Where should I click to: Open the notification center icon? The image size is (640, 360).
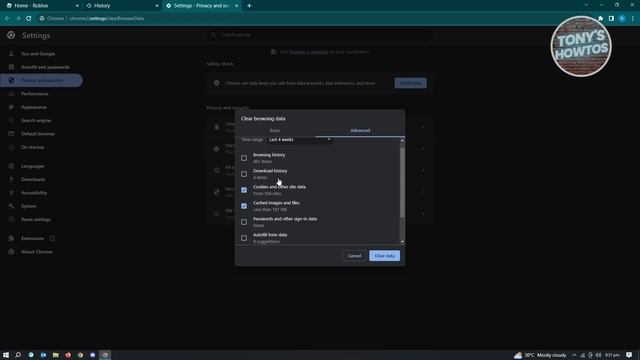[629, 355]
